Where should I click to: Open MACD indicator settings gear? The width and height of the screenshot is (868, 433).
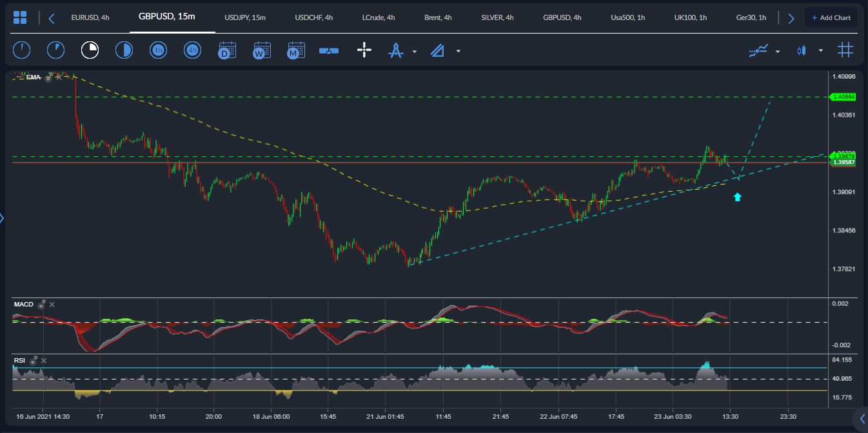click(41, 304)
